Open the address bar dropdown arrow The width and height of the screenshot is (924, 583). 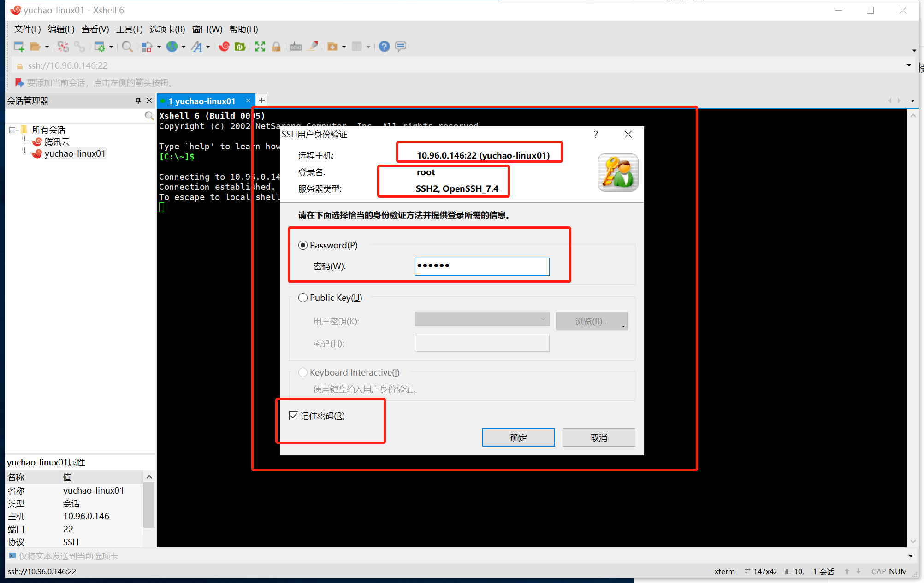909,65
